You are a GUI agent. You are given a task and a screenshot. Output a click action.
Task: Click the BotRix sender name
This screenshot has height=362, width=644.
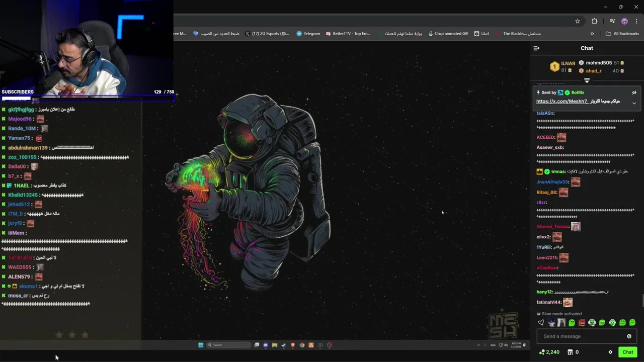click(x=578, y=93)
